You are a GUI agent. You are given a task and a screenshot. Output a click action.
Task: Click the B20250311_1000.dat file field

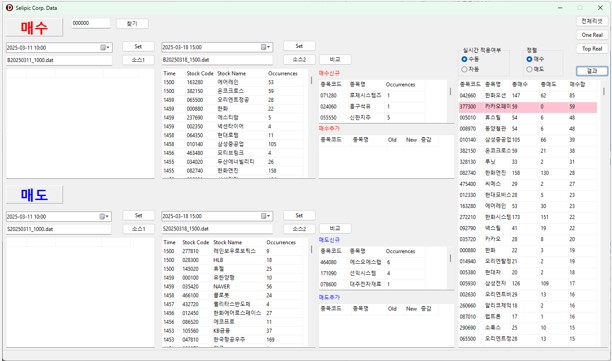pos(59,60)
